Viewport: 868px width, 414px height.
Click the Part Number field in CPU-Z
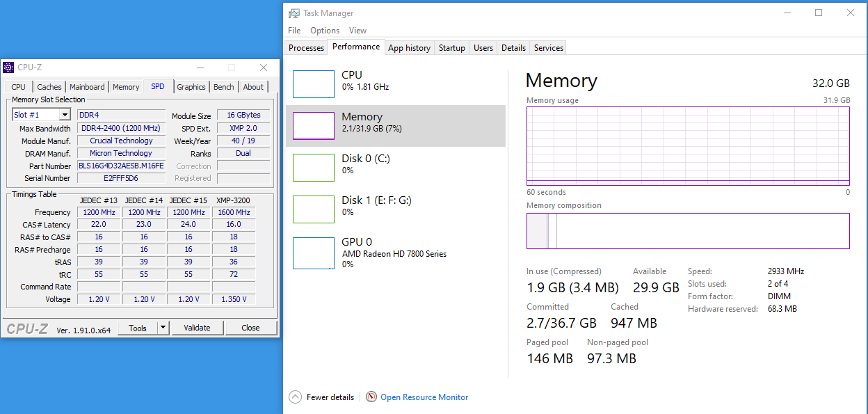(121, 166)
